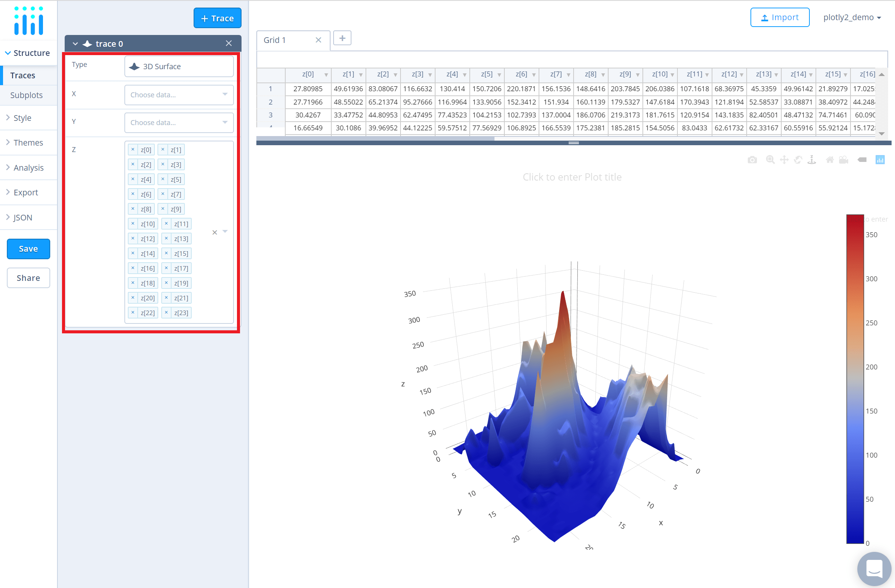Open the X data dropdown
Viewport: 895px width, 588px height.
179,95
